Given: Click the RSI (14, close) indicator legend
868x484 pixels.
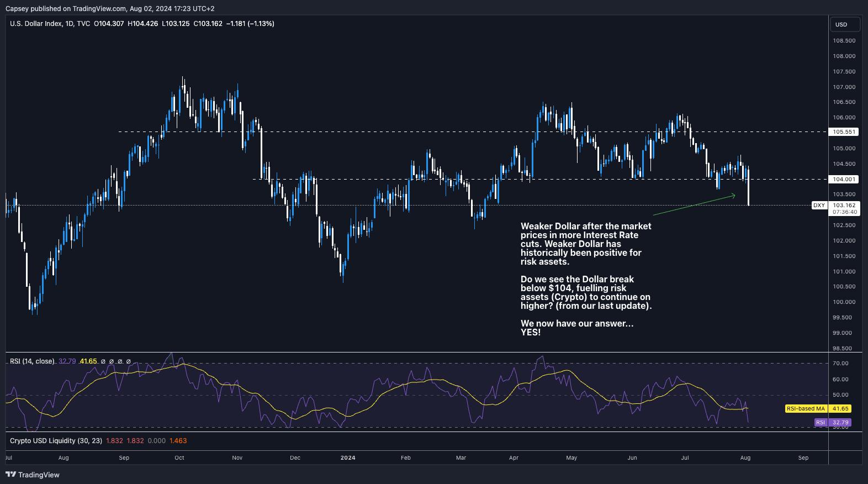Looking at the screenshot, I should point(32,361).
